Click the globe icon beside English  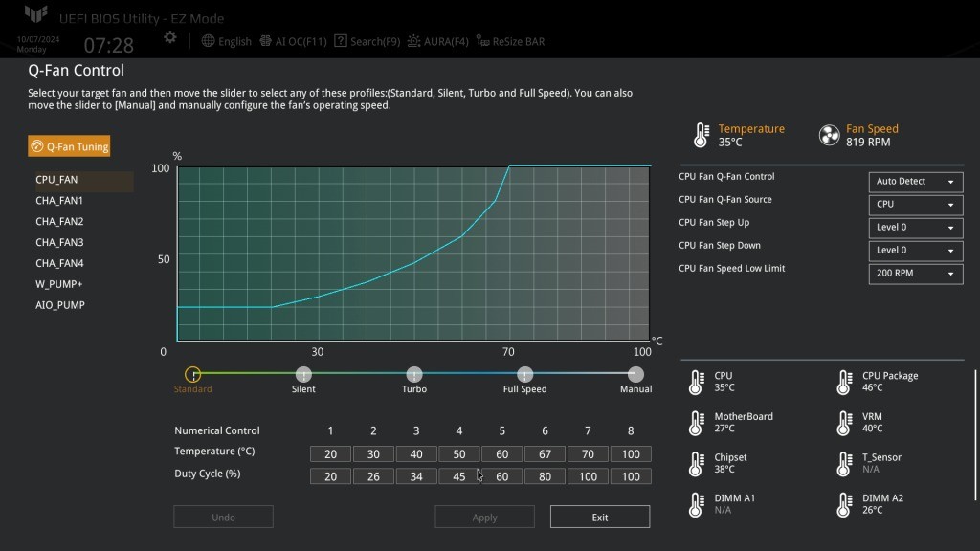[209, 41]
